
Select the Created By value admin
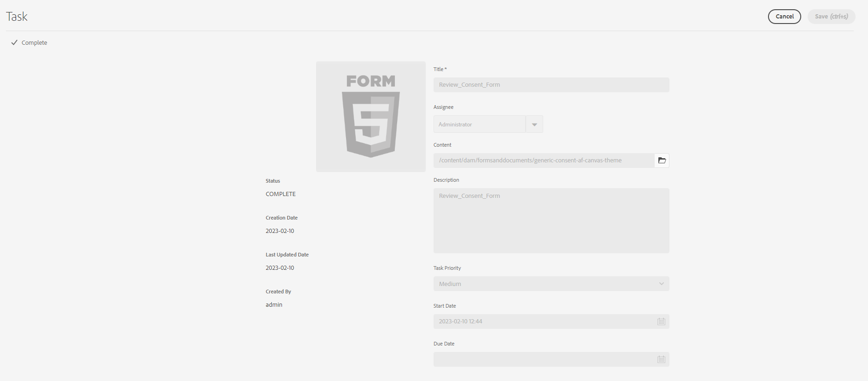click(274, 305)
